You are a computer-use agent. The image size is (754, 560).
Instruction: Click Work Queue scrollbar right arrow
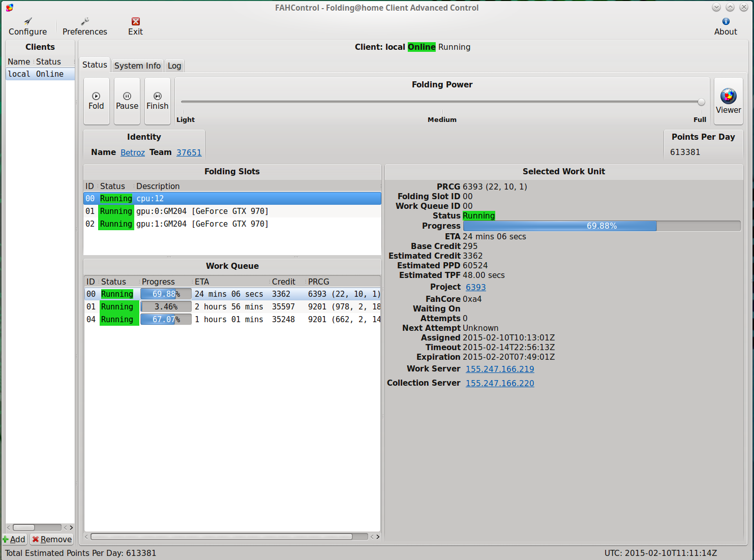tap(377, 537)
